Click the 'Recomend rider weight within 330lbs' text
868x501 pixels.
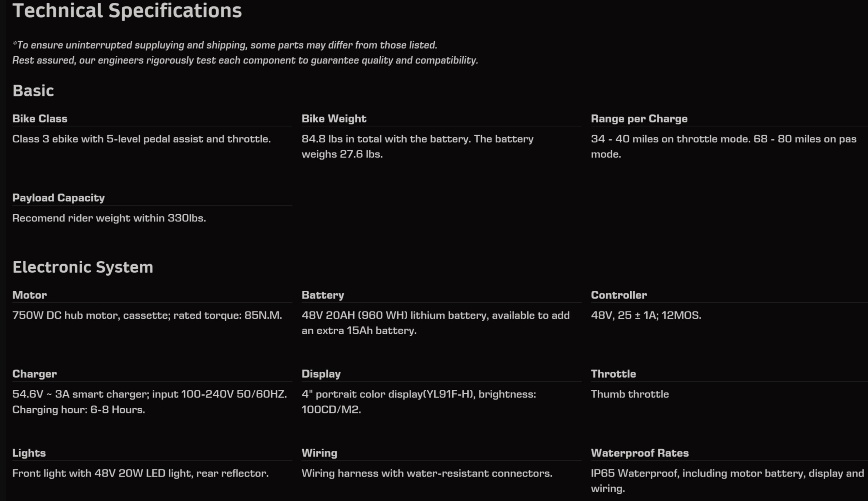click(109, 218)
